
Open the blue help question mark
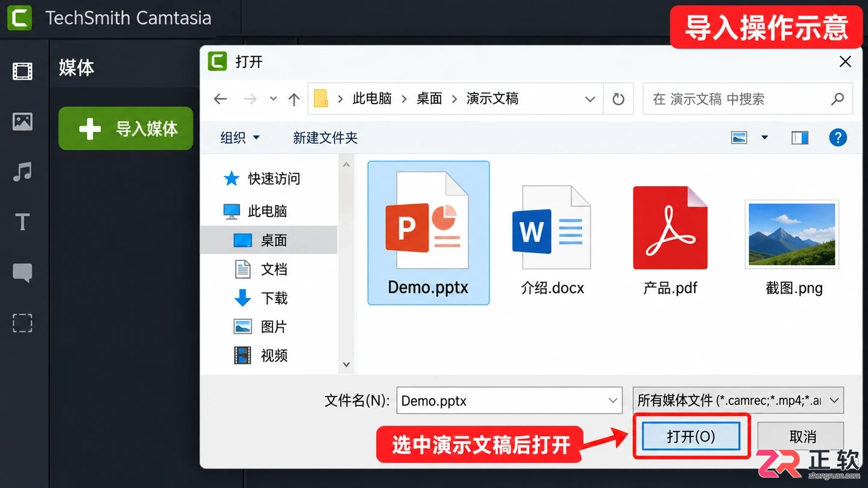tap(838, 138)
